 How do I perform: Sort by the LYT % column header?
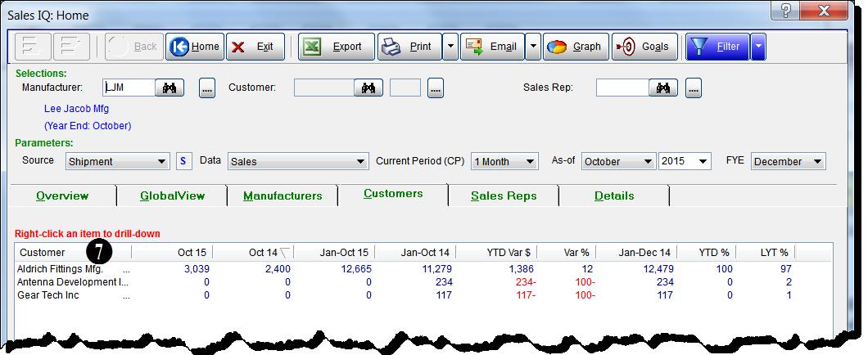click(766, 253)
